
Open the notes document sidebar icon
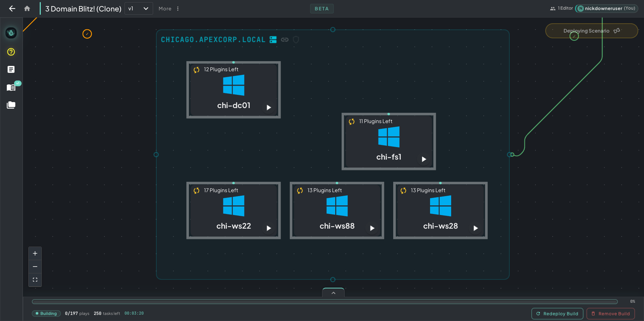(11, 69)
